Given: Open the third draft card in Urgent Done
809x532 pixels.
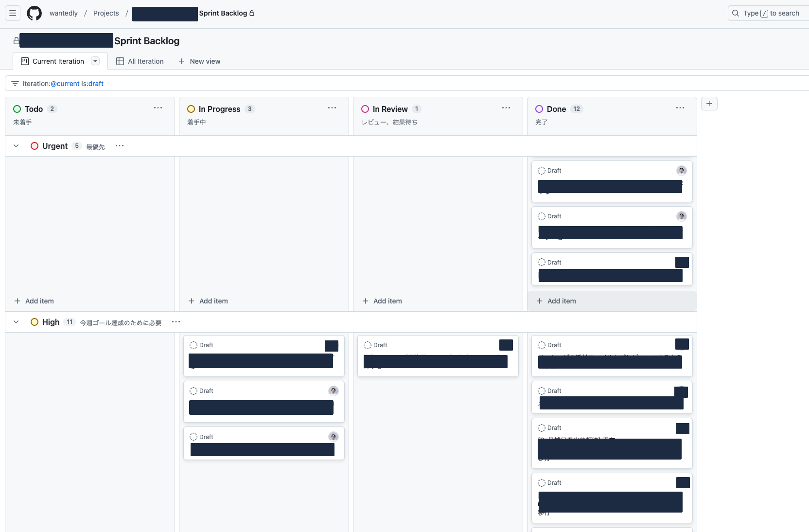Looking at the screenshot, I should pos(612,269).
